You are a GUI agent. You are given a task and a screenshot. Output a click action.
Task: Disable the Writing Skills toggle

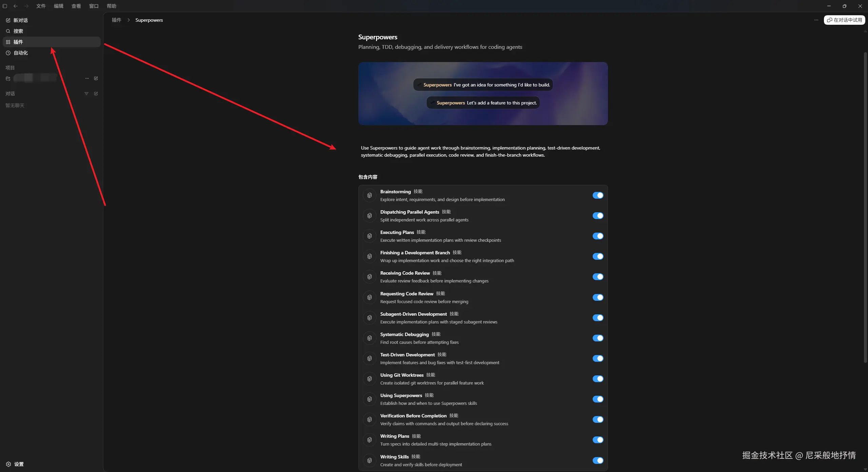pyautogui.click(x=598, y=460)
